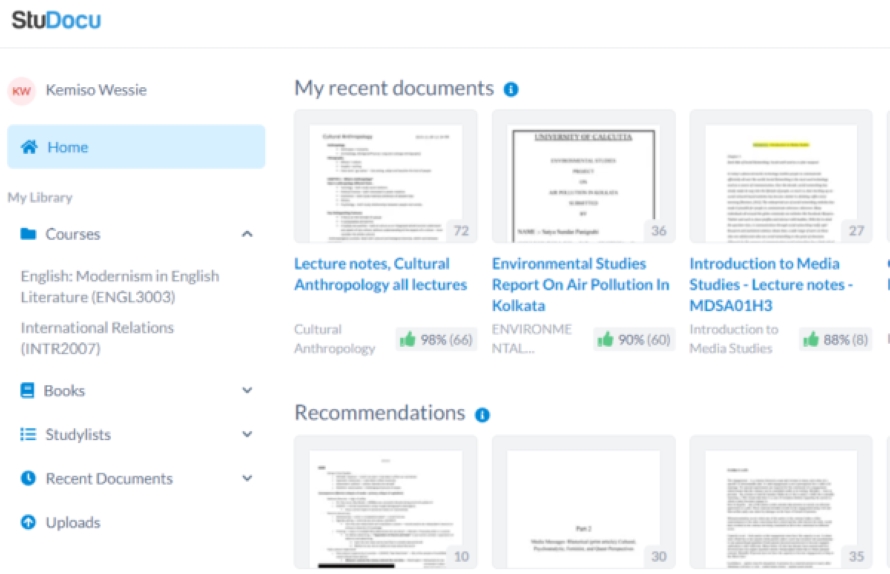Click info icon next to Recommendations
This screenshot has height=574, width=890.
[482, 415]
